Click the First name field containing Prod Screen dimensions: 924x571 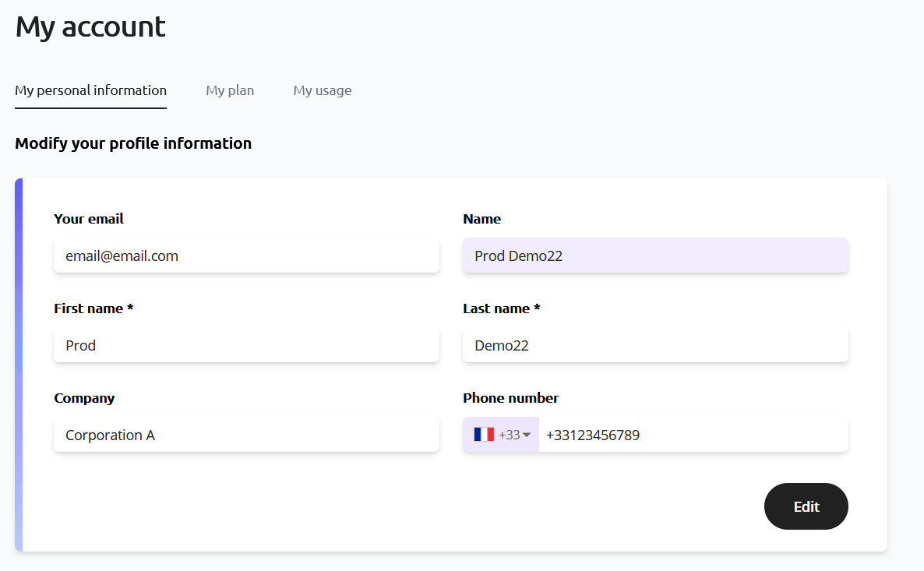coord(246,345)
